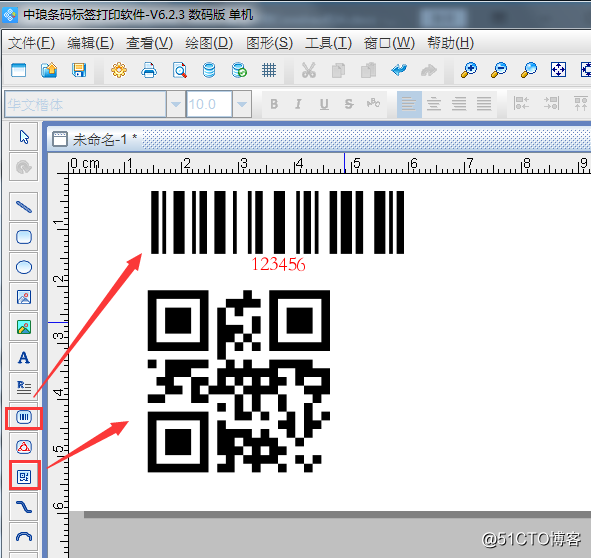Set text alignment to justify
This screenshot has width=591, height=558.
click(484, 104)
